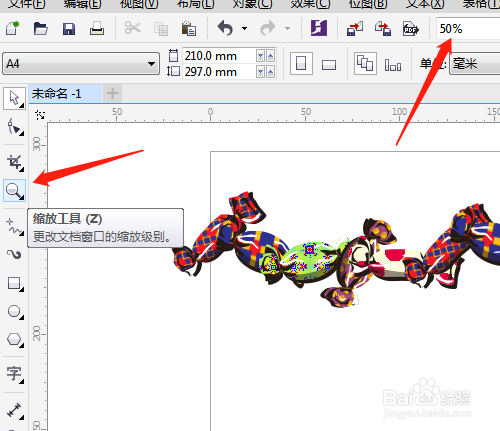Import a file
The width and height of the screenshot is (500, 431).
(355, 28)
